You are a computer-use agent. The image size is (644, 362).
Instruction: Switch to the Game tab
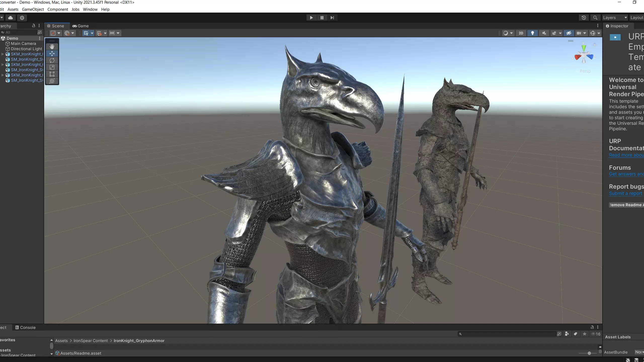pos(80,26)
